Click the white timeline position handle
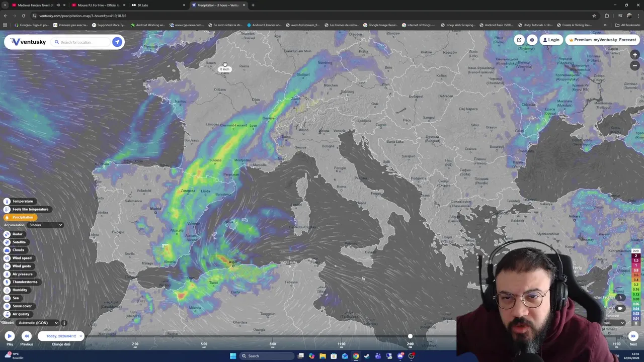644x362 pixels. pyautogui.click(x=410, y=336)
